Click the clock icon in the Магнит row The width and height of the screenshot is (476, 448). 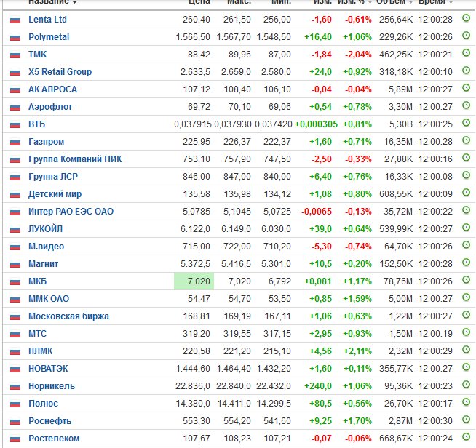466,262
